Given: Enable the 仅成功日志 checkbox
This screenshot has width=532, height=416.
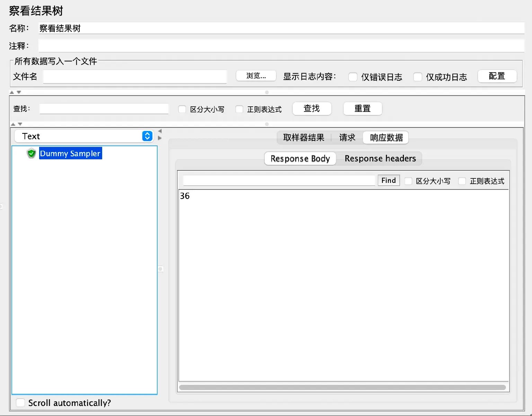Looking at the screenshot, I should (418, 77).
